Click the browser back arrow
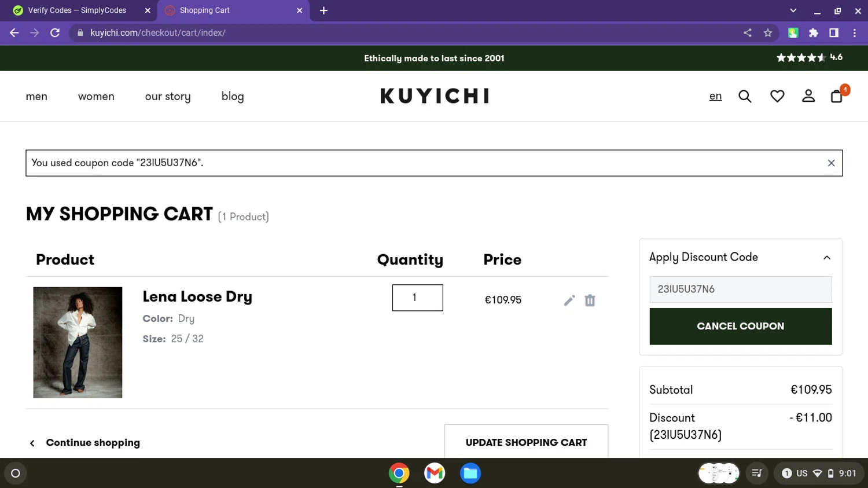Screen dimensions: 868x488 14,33
